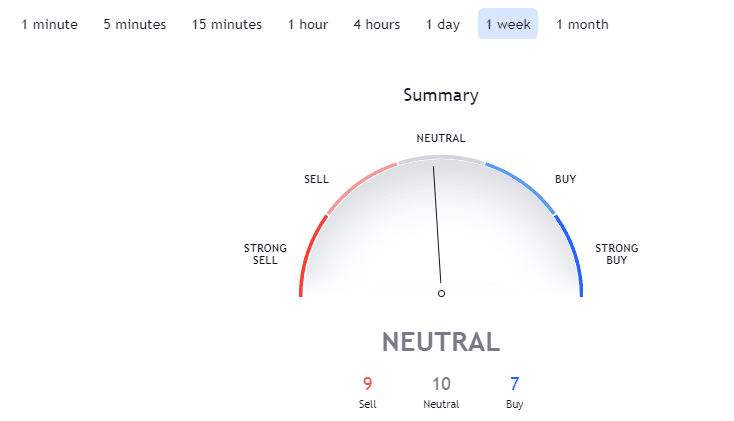
Task: Click the STRONG BUY gauge label
Action: (x=617, y=254)
